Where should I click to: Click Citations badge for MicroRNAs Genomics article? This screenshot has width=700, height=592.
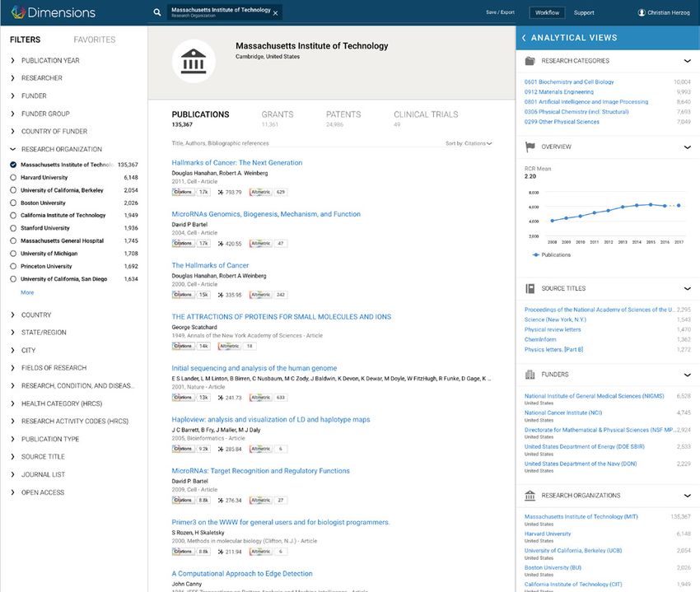pyautogui.click(x=191, y=244)
